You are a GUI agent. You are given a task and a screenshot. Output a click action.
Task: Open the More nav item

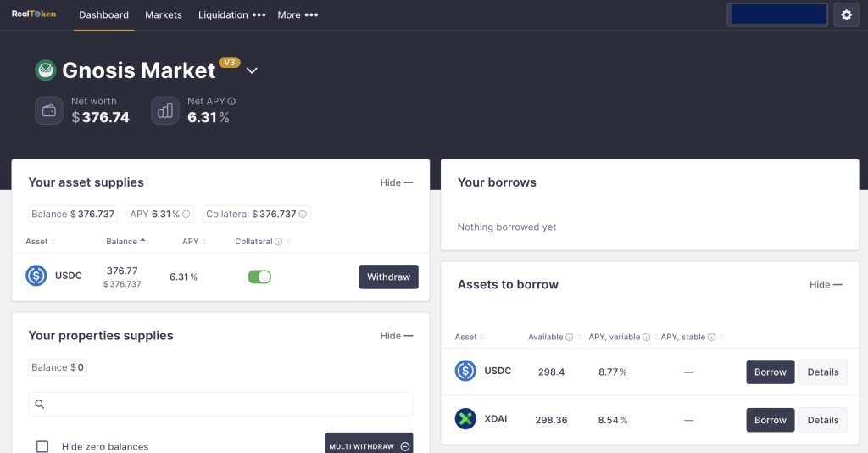(x=289, y=15)
